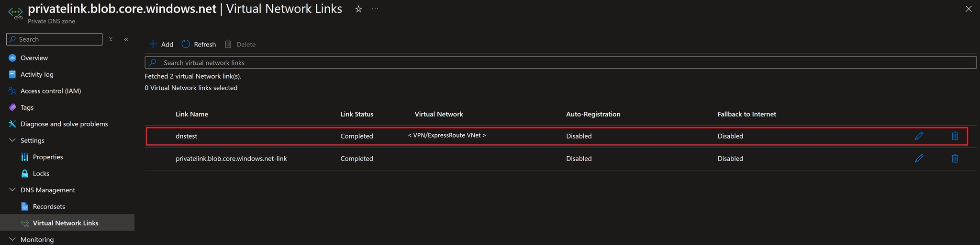Open Overview in the sidebar

point(34,58)
